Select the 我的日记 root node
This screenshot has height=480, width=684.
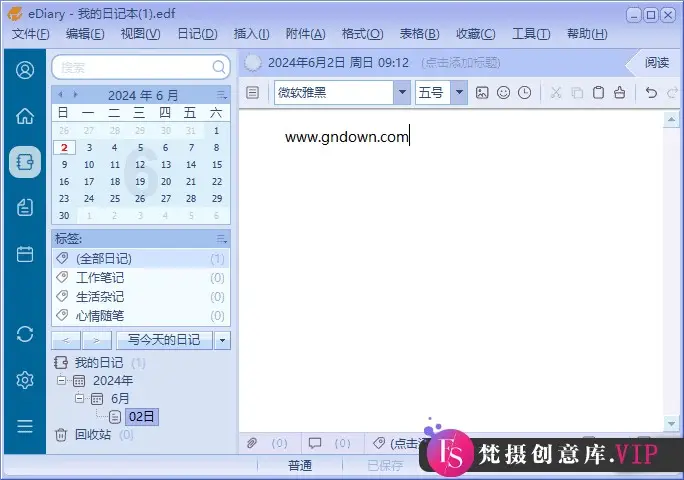(x=99, y=363)
